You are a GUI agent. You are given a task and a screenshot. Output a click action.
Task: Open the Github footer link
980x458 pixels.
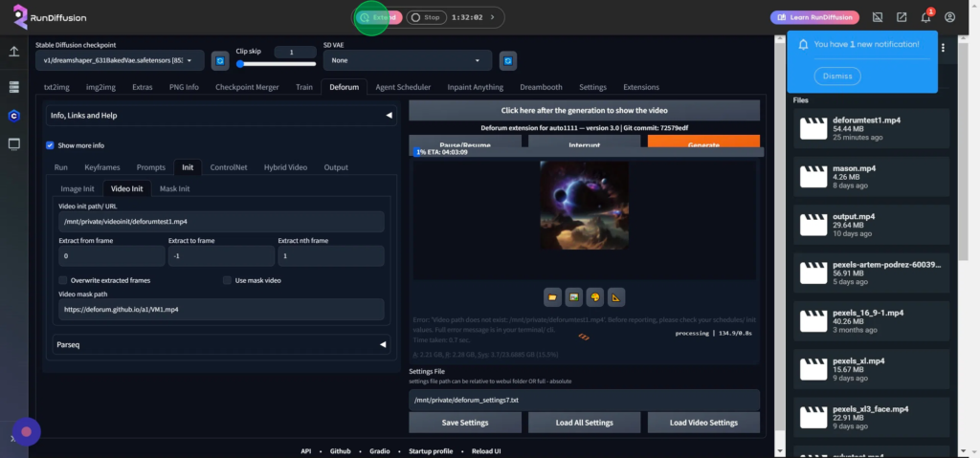[340, 451]
